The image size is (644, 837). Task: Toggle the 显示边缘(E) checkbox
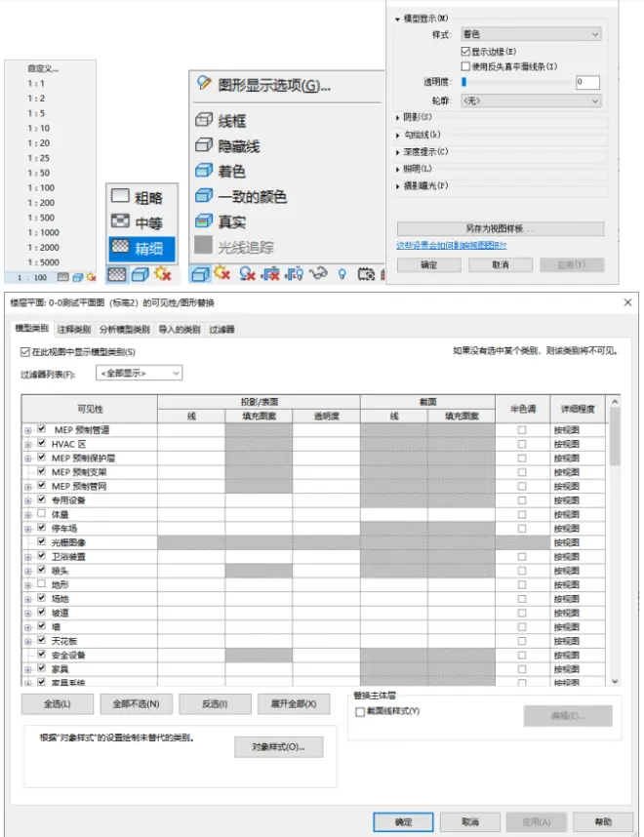[465, 52]
